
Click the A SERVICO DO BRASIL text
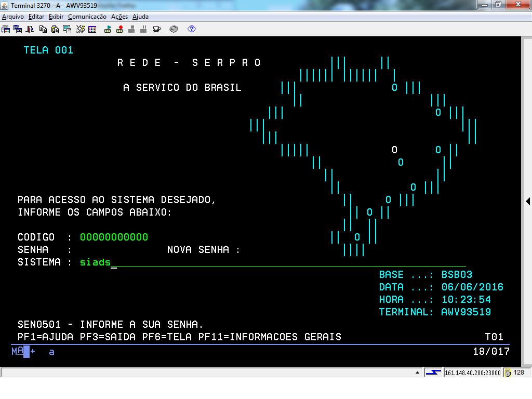click(x=182, y=87)
